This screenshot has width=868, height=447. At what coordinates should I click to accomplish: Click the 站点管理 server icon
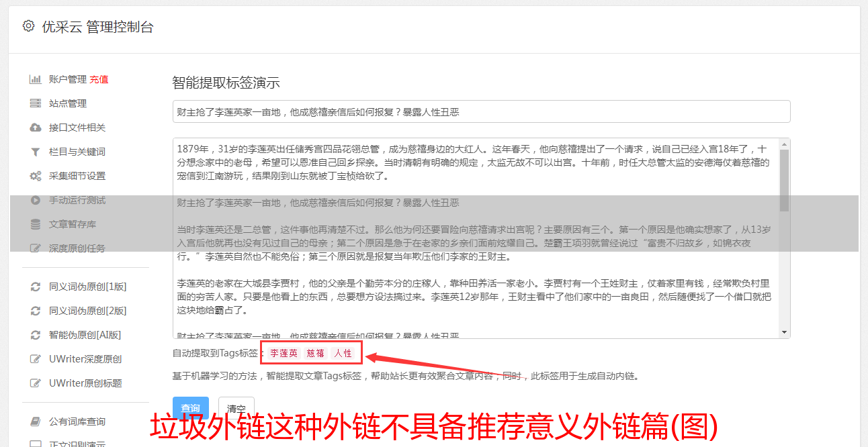(36, 103)
